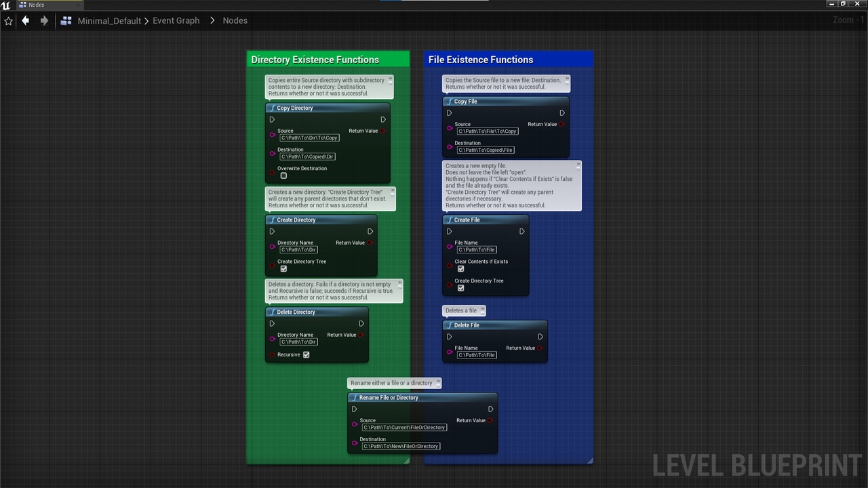Select the Minimal_Default breadcrumb
The width and height of the screenshot is (868, 488).
(x=109, y=21)
